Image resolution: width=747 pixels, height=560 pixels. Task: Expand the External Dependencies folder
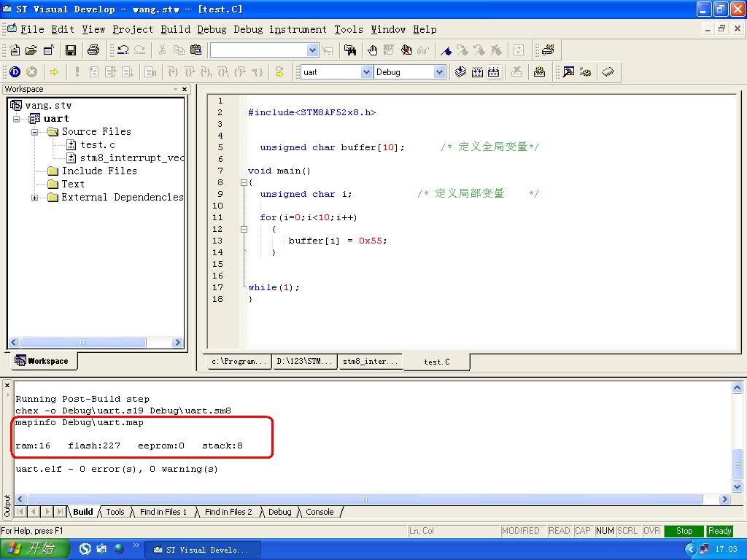pos(35,198)
